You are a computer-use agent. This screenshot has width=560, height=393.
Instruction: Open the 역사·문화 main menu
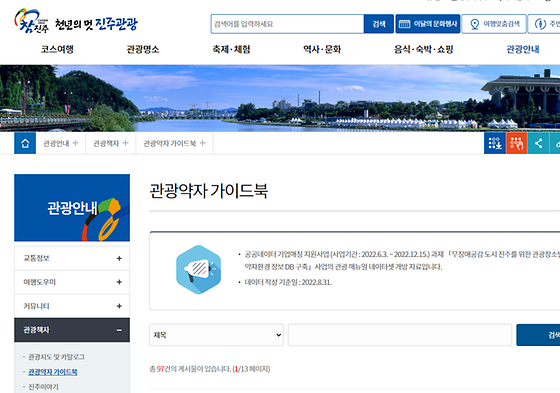click(x=322, y=49)
